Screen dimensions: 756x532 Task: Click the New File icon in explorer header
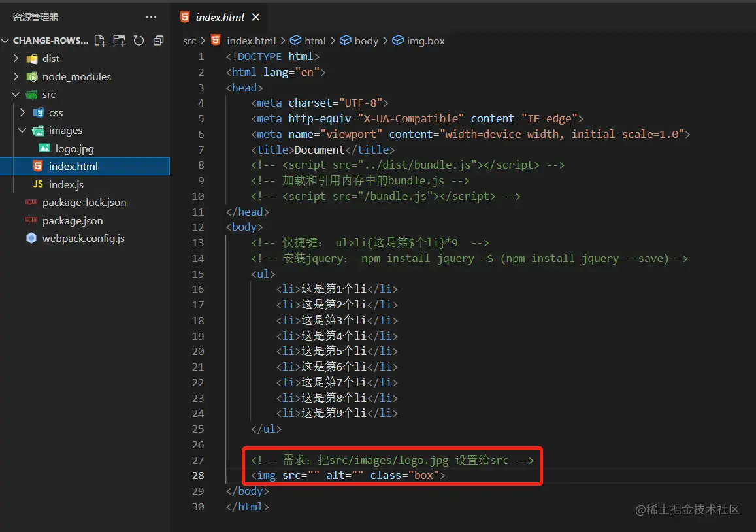pos(100,41)
